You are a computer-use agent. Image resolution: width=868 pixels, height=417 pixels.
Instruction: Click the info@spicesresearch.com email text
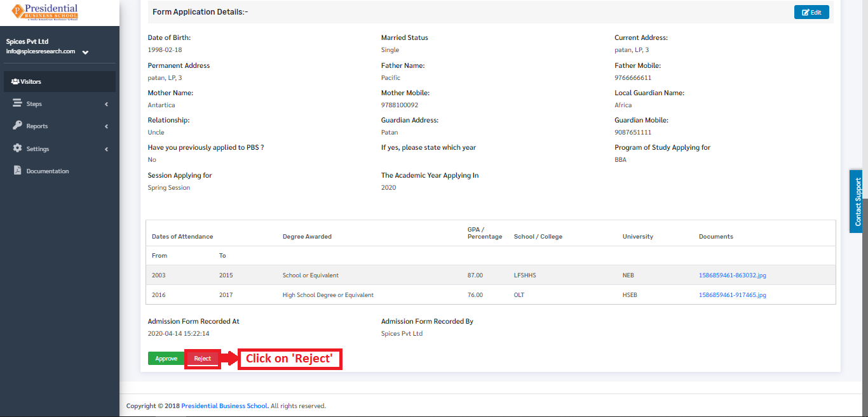(x=41, y=51)
